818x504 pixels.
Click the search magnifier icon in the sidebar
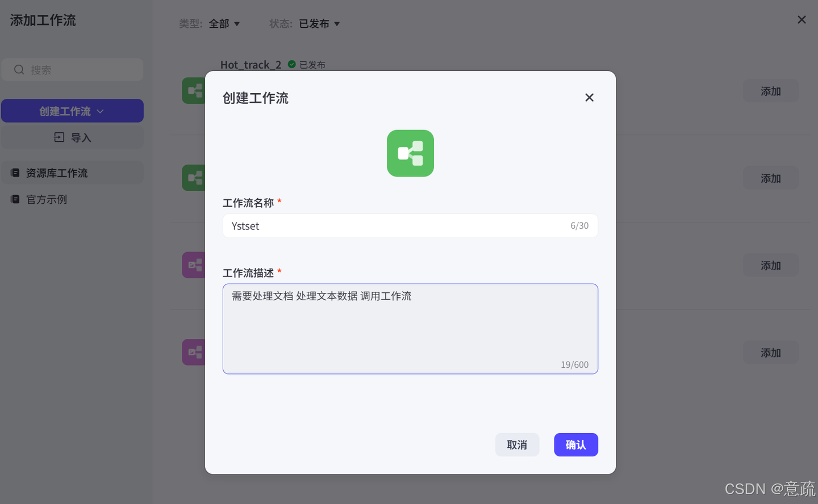[x=19, y=69]
